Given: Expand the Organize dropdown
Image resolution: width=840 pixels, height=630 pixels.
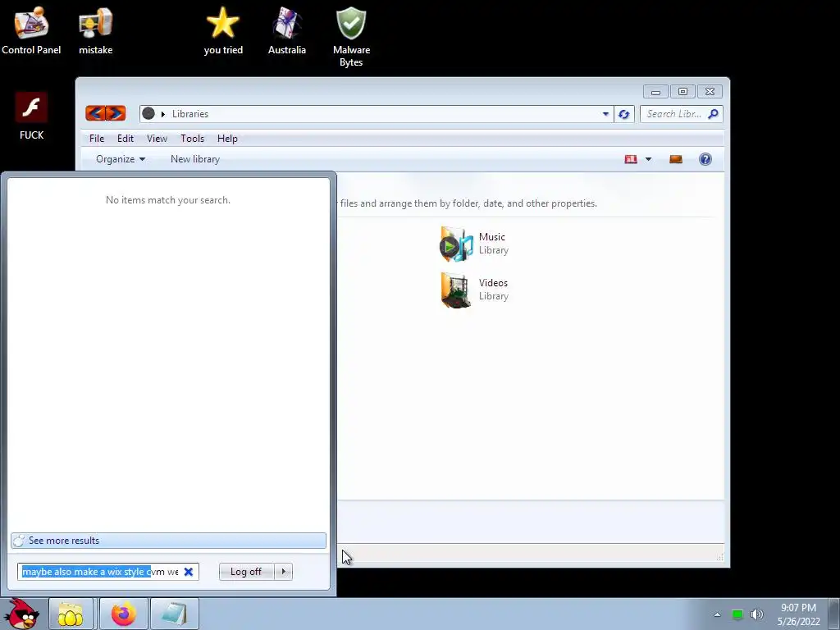Looking at the screenshot, I should (120, 159).
